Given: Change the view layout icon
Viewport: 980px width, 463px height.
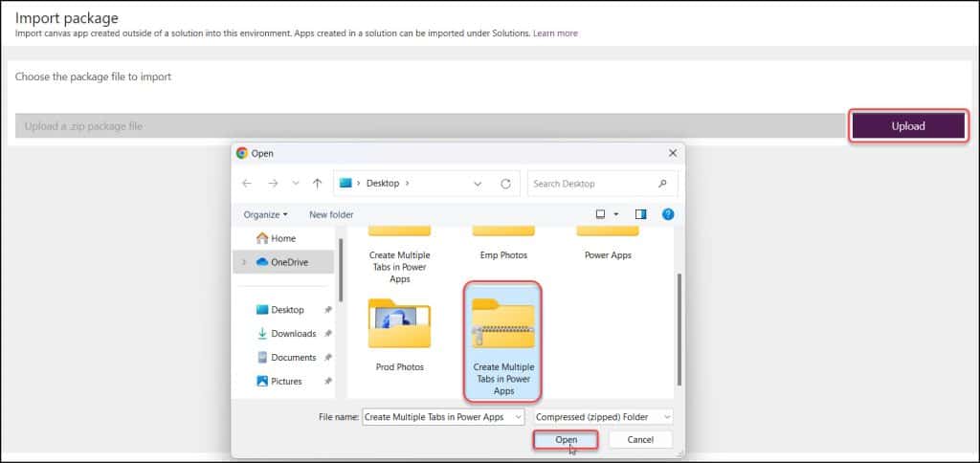Looking at the screenshot, I should 601,214.
